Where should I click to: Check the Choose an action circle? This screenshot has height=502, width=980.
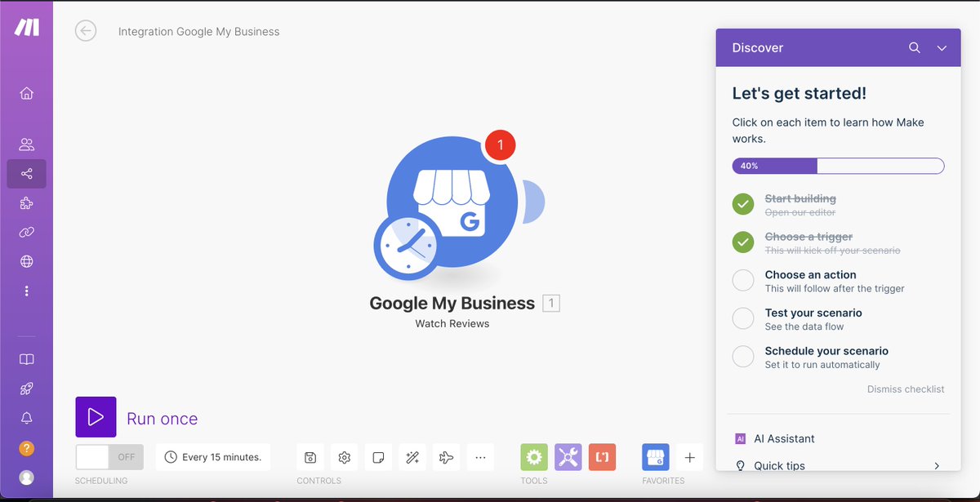743,281
